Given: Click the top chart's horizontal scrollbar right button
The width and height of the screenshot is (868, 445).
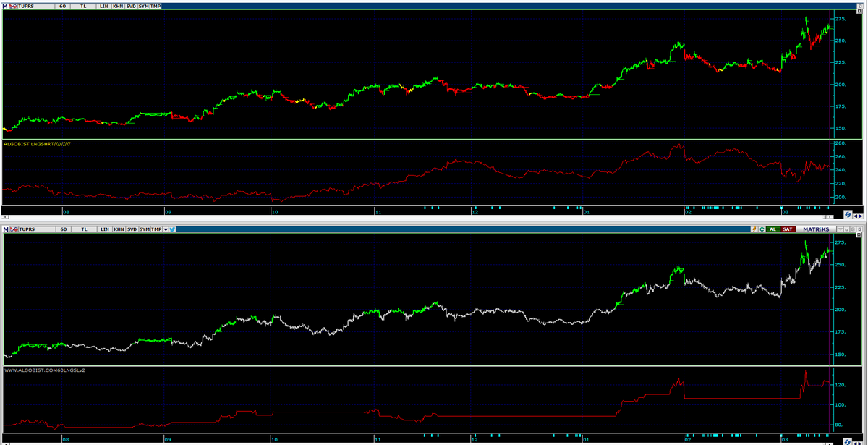Looking at the screenshot, I should pos(830,217).
